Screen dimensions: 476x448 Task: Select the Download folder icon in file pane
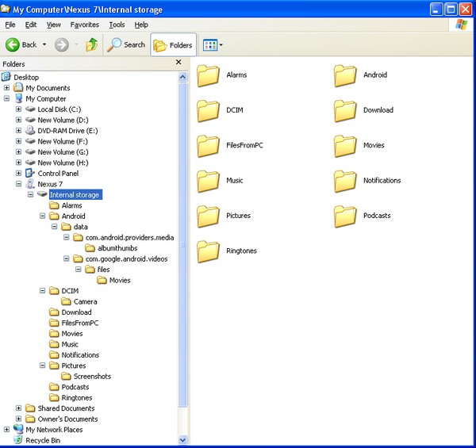pos(345,111)
